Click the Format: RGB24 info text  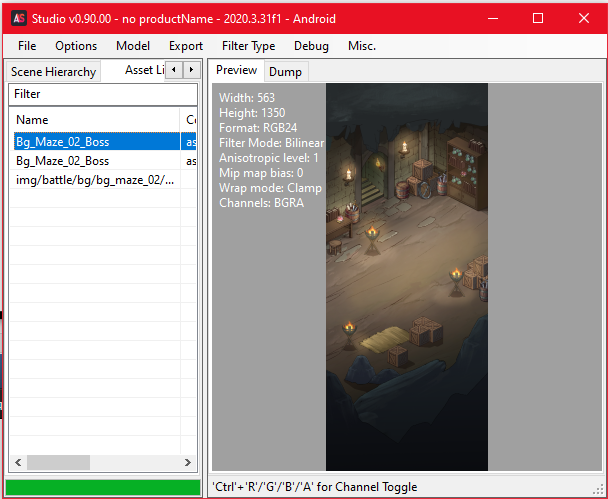tap(258, 128)
